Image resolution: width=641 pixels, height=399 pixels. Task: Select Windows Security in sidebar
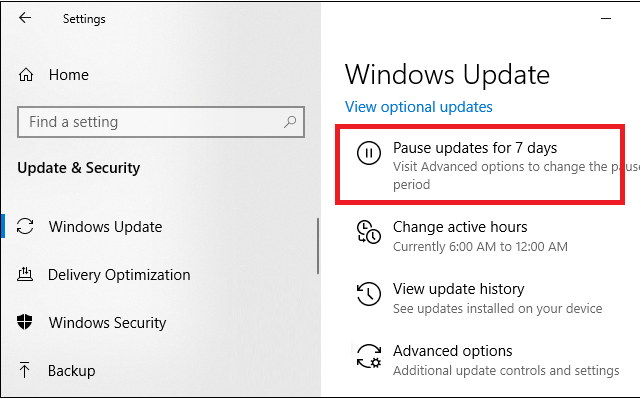point(107,323)
